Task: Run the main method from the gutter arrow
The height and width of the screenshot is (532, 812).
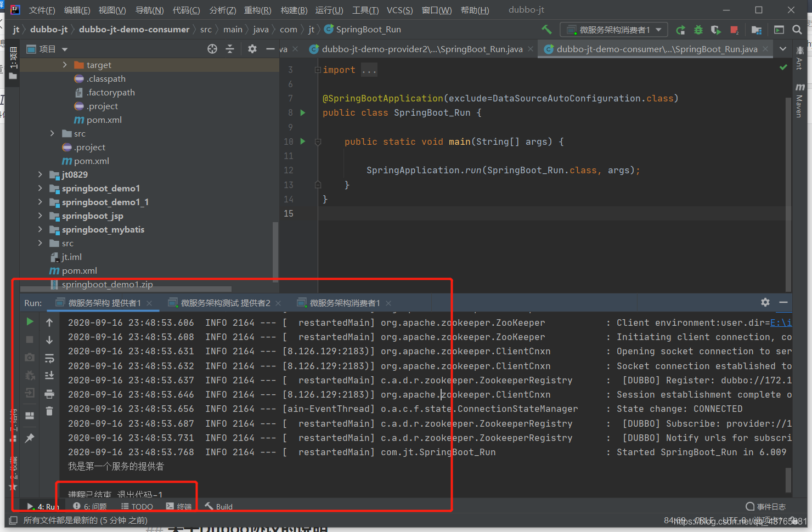Action: pos(302,141)
